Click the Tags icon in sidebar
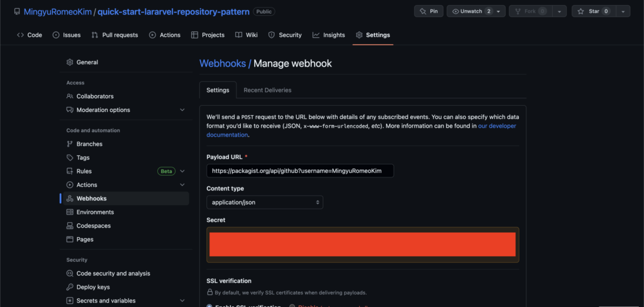Viewport: 644px width, 307px height. (70, 157)
